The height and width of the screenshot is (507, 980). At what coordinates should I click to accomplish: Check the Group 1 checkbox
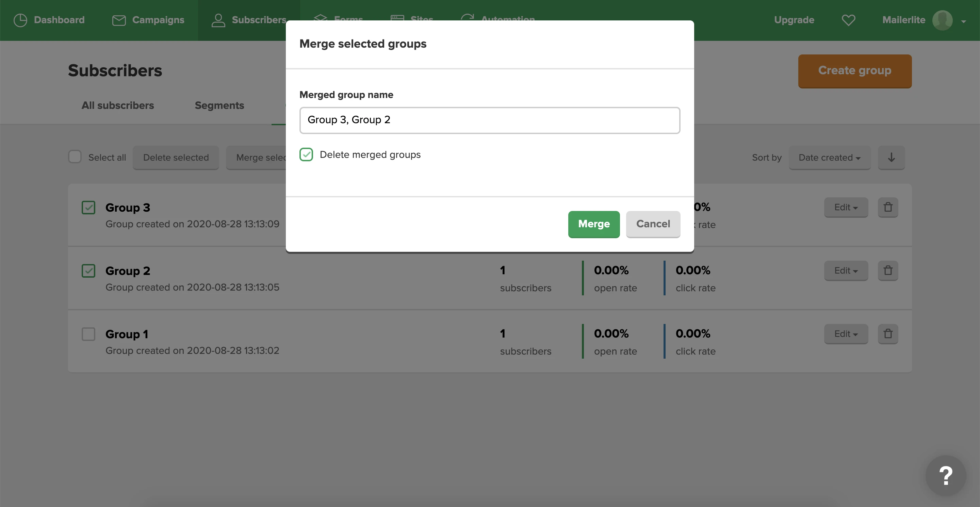[x=88, y=334]
